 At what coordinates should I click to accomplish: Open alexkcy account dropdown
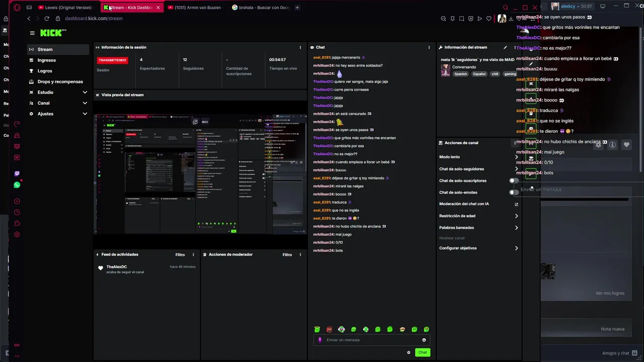point(571,6)
